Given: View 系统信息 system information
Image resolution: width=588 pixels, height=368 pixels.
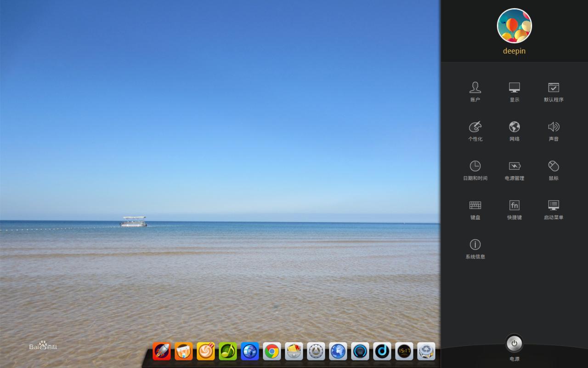Looking at the screenshot, I should pos(475,248).
